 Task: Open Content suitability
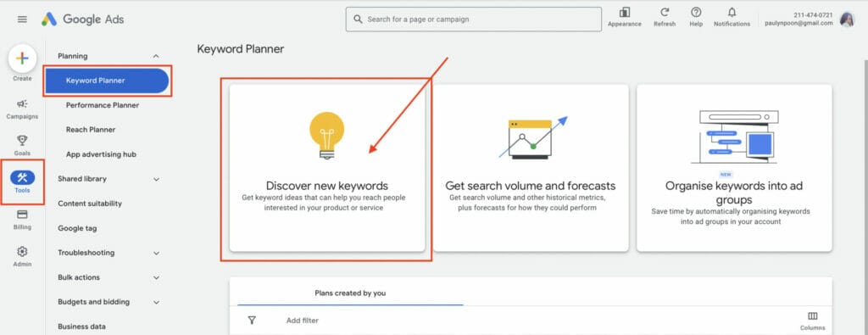point(90,204)
